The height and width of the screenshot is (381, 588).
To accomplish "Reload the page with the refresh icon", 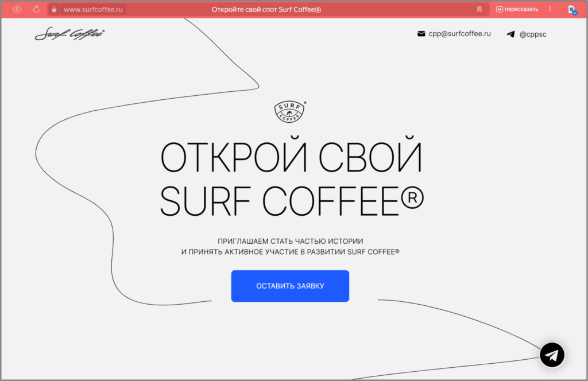I will [x=36, y=9].
